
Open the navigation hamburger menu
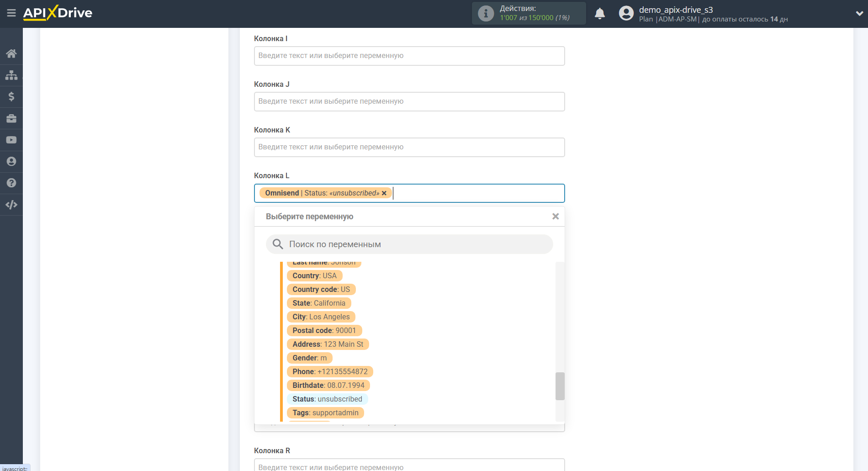click(x=11, y=13)
